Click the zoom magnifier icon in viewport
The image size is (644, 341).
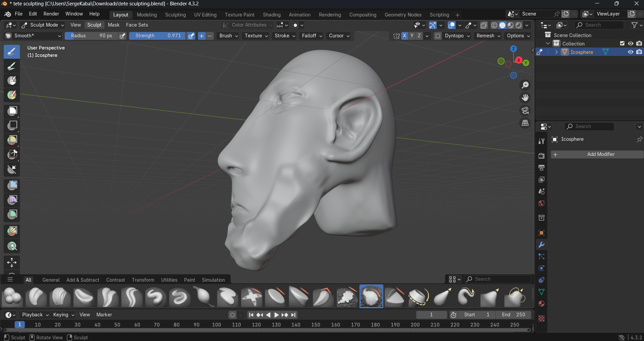pos(525,85)
